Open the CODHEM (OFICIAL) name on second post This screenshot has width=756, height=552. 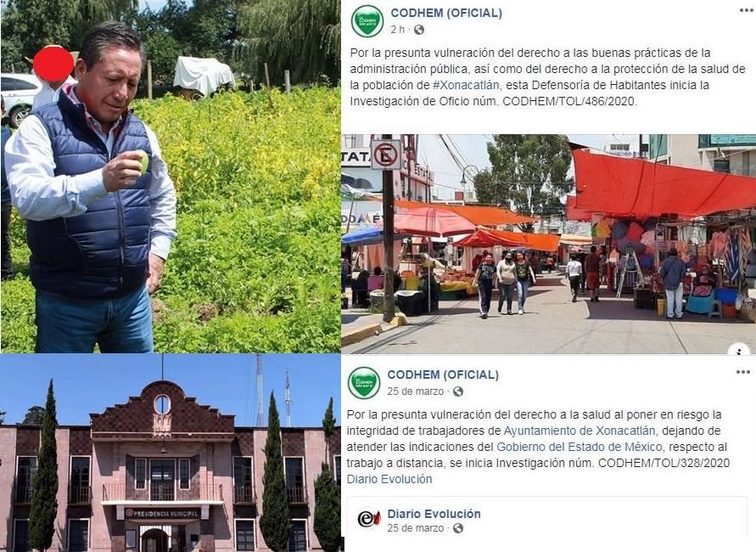click(443, 375)
